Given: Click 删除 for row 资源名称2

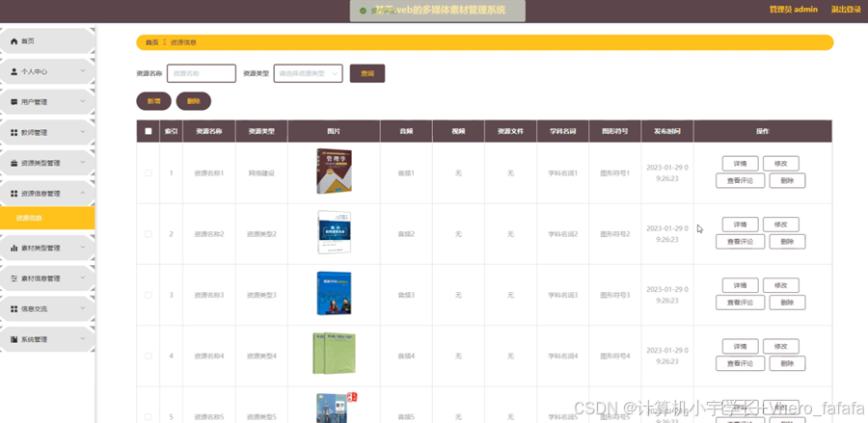Looking at the screenshot, I should click(787, 242).
